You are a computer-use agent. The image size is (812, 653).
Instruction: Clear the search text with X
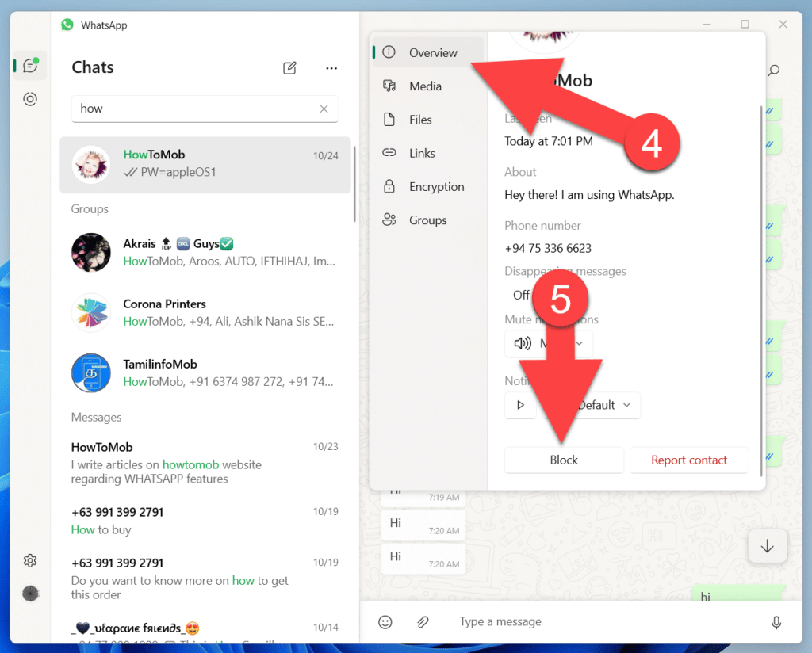324,109
